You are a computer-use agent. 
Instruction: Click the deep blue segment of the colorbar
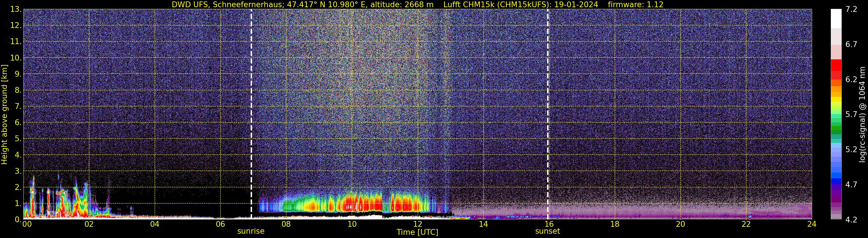836,181
